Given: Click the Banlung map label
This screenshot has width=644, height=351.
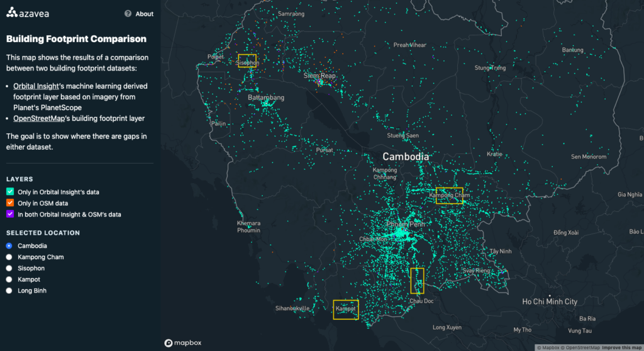Looking at the screenshot, I should [572, 50].
